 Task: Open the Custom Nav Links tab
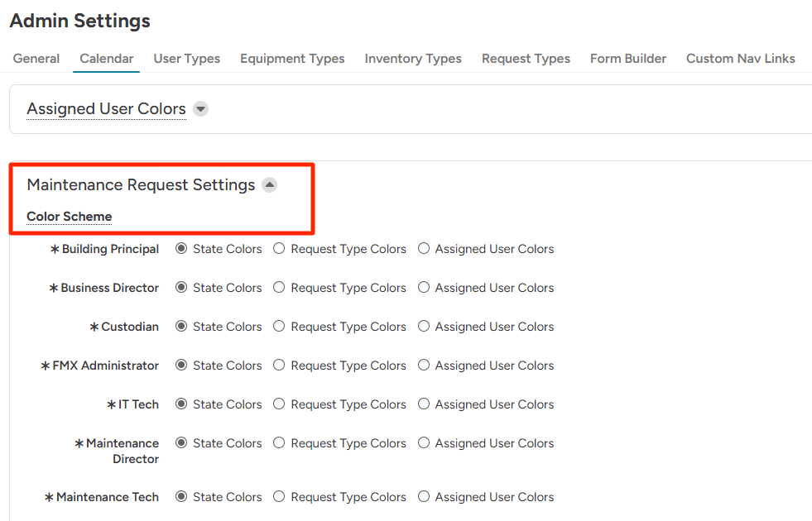(x=740, y=59)
